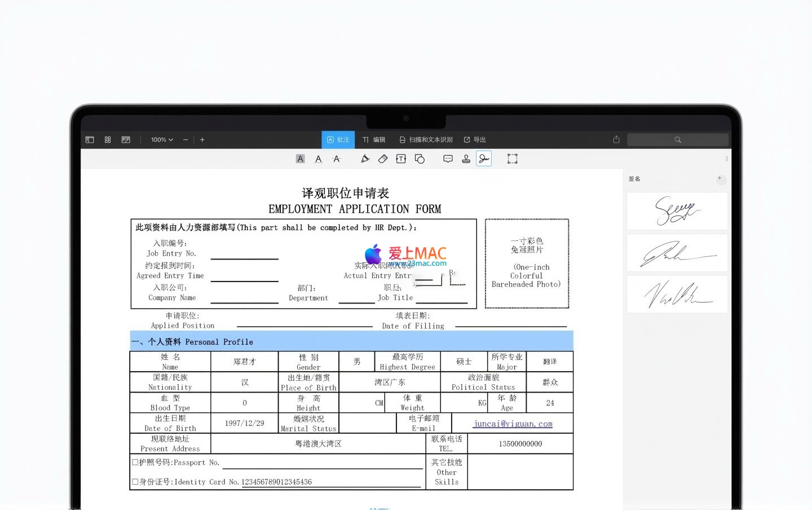Select the underline text tool
The width and height of the screenshot is (812, 510).
click(319, 159)
